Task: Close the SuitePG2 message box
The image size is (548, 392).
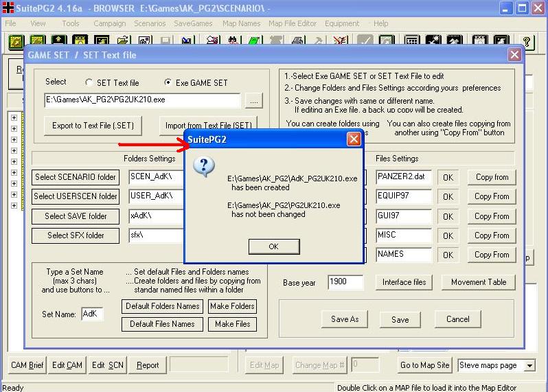Action: (x=354, y=139)
